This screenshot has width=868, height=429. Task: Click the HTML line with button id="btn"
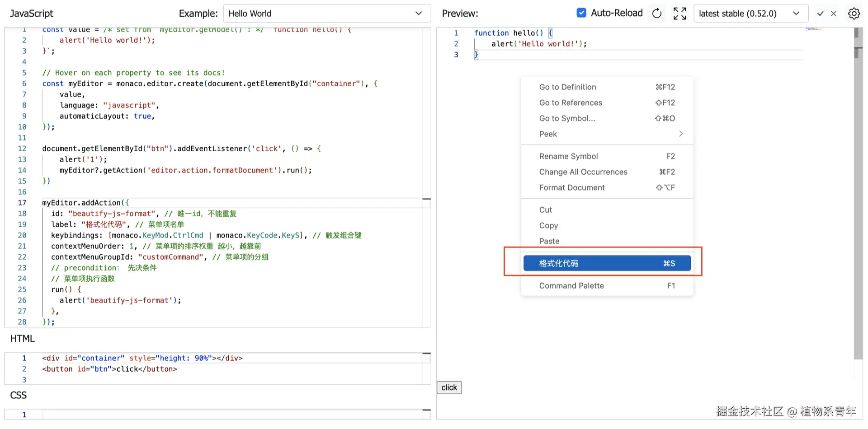[110, 369]
